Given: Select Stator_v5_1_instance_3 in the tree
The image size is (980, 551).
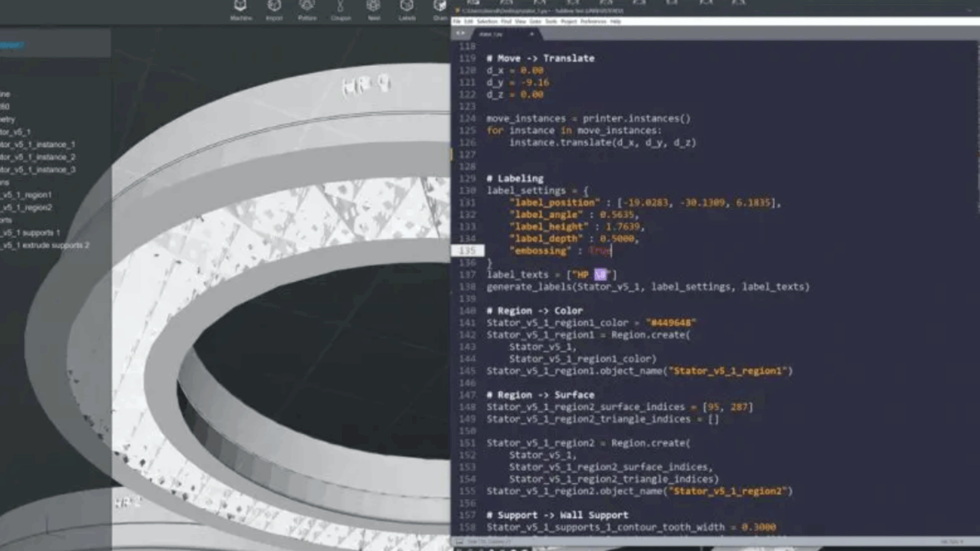Looking at the screenshot, I should 37,170.
